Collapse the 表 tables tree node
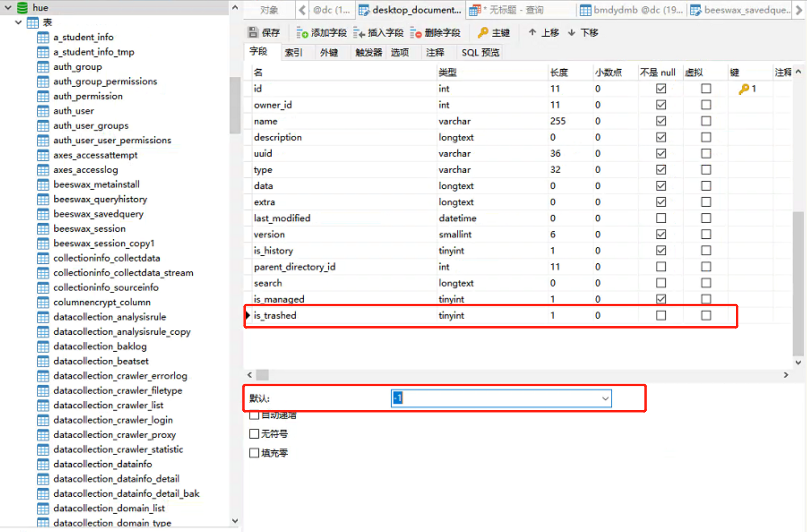The image size is (807, 532). click(18, 22)
